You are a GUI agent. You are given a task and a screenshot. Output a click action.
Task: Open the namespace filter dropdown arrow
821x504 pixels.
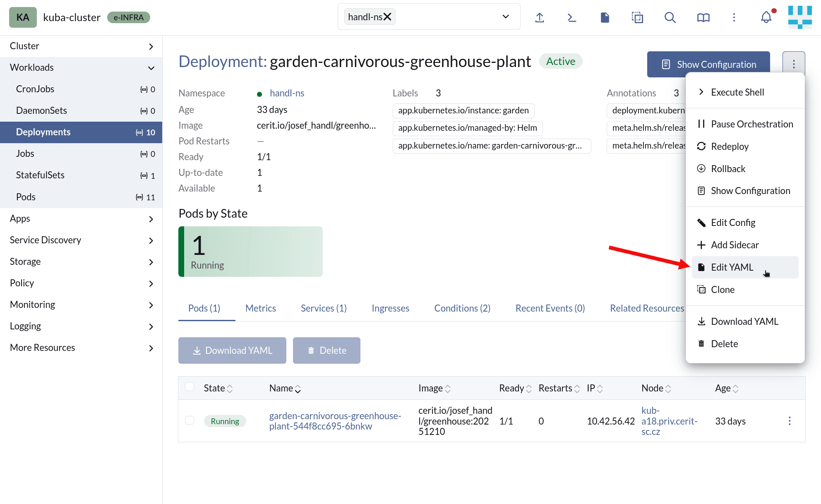click(x=505, y=17)
